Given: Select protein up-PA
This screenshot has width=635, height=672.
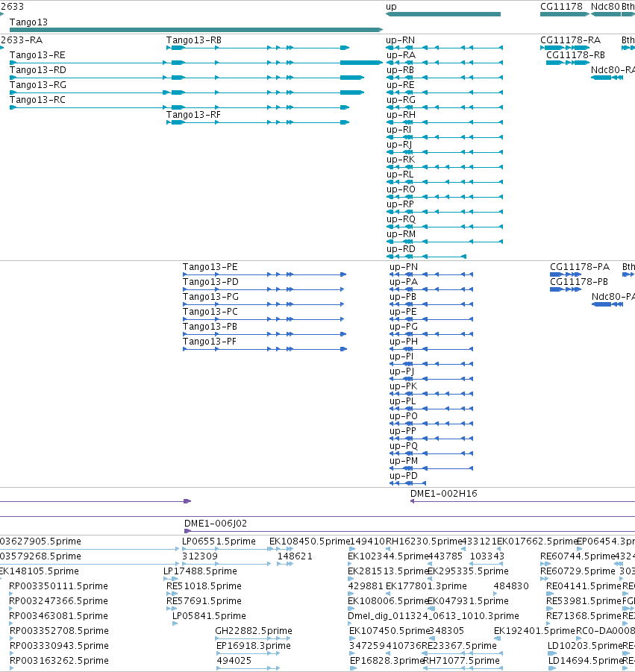Looking at the screenshot, I should click(431, 289).
